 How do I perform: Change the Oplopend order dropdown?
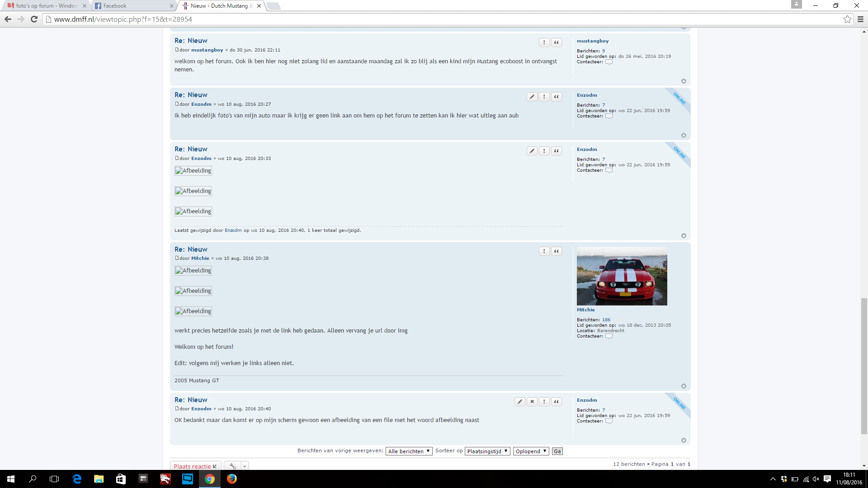point(531,451)
